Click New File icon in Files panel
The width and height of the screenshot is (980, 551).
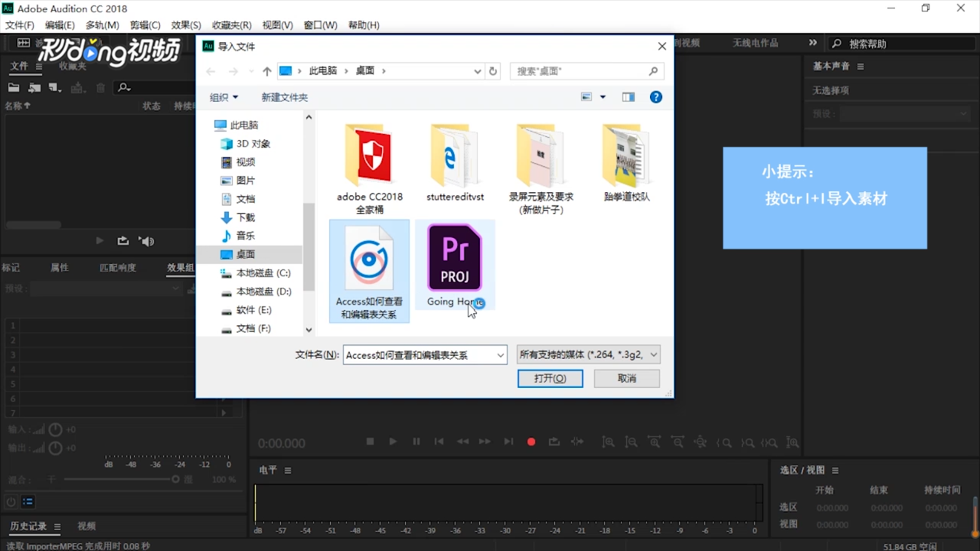[x=55, y=88]
